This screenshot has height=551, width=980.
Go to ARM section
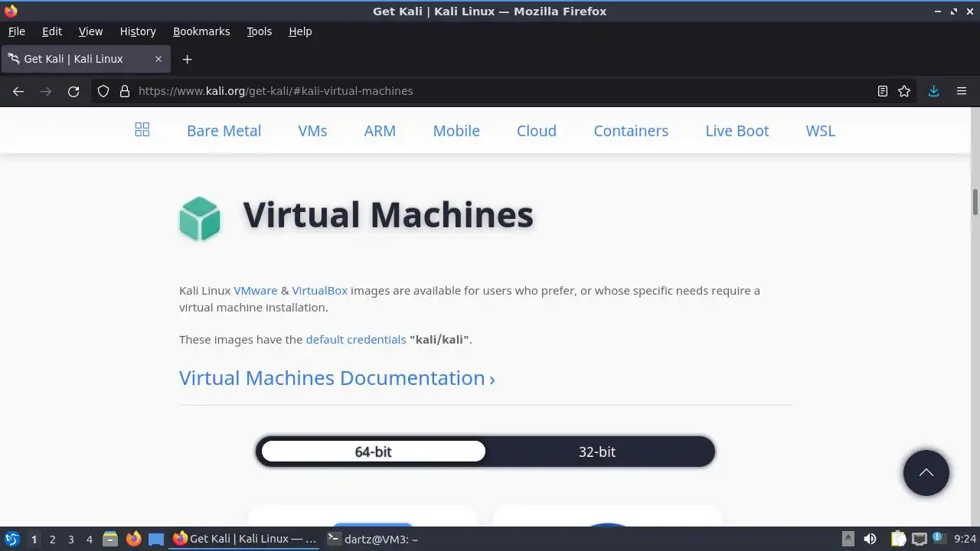380,131
